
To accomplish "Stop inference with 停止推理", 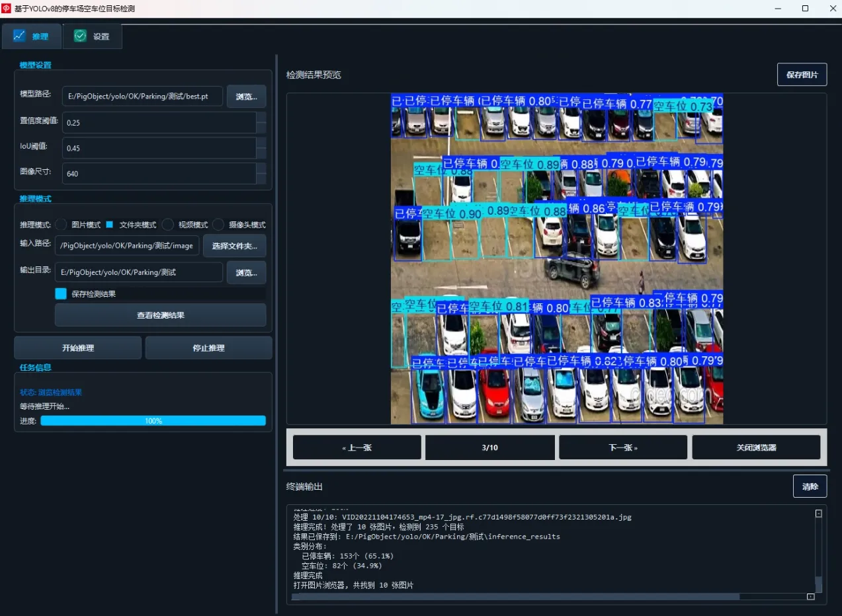I will (208, 348).
